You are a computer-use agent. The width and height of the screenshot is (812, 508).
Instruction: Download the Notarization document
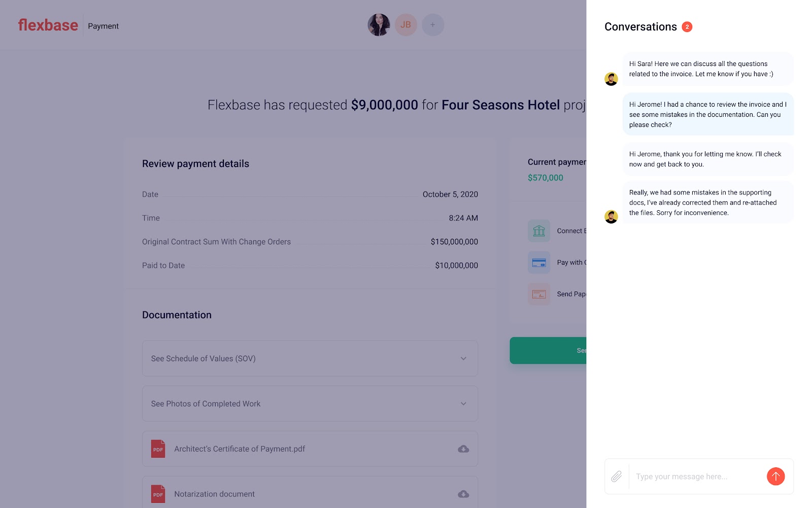click(x=463, y=494)
